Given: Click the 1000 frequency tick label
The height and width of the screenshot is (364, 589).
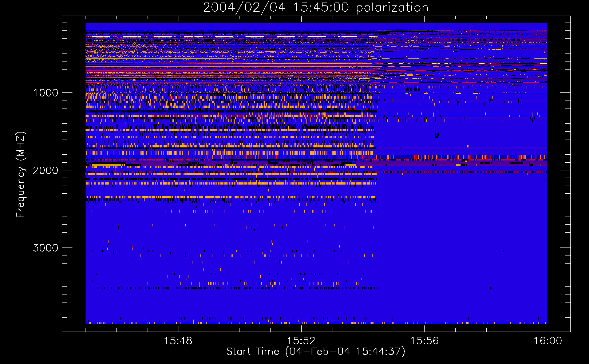Looking at the screenshot, I should coord(46,93).
